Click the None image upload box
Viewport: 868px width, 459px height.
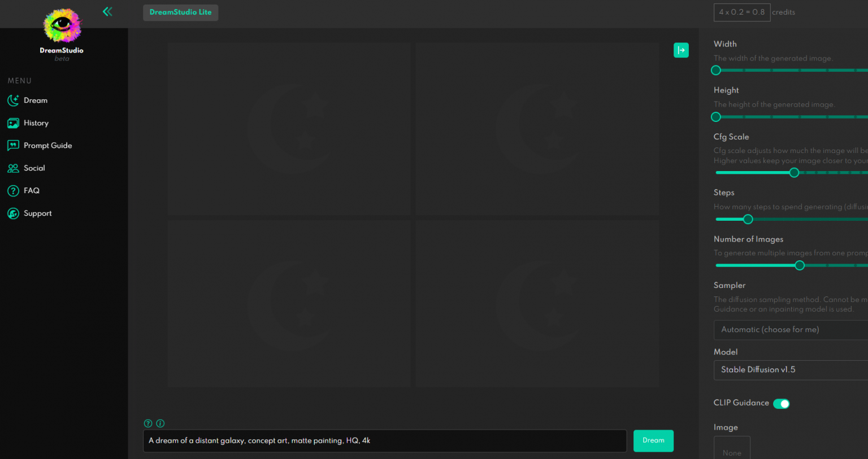pos(732,449)
